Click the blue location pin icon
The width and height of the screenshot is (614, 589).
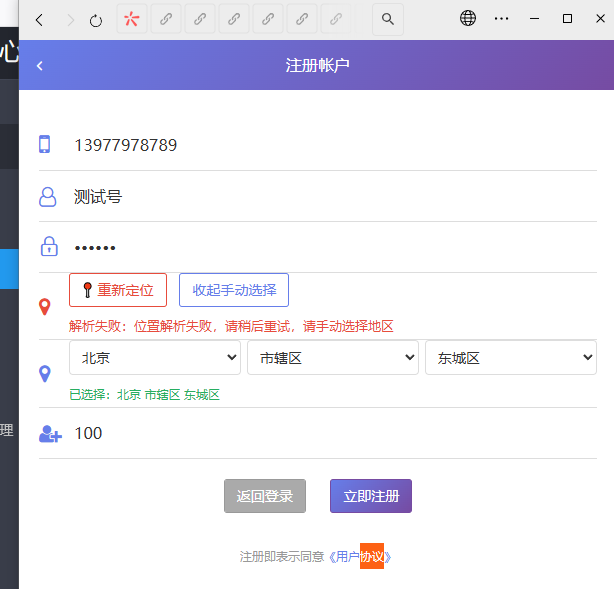pos(45,374)
